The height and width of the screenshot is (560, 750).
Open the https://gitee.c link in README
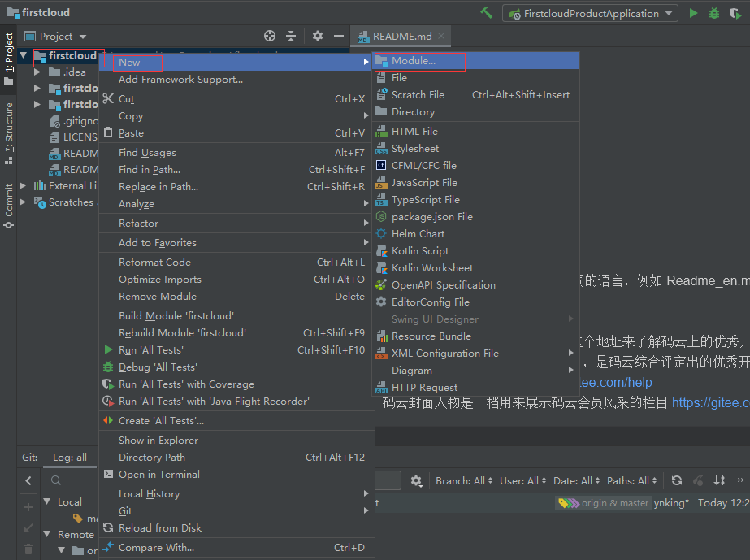[x=711, y=403]
